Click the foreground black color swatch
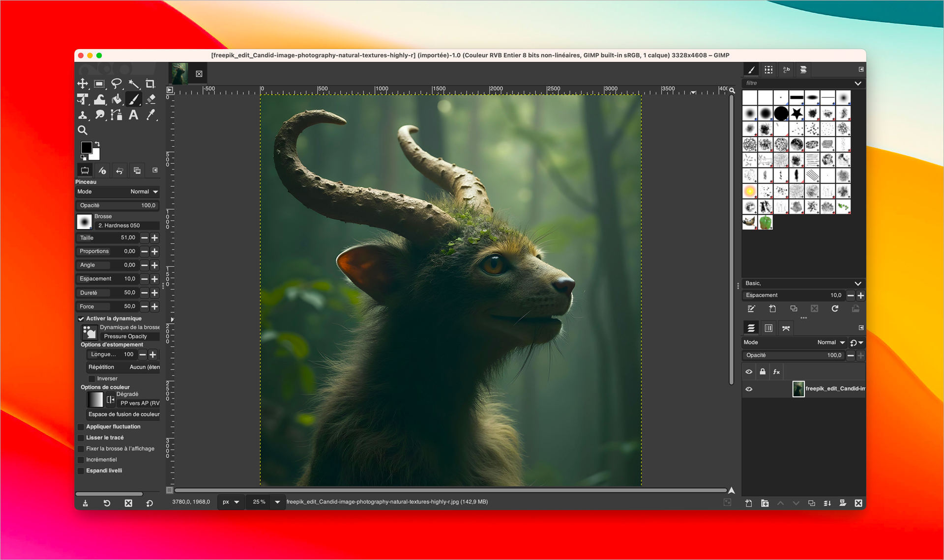 pyautogui.click(x=87, y=147)
